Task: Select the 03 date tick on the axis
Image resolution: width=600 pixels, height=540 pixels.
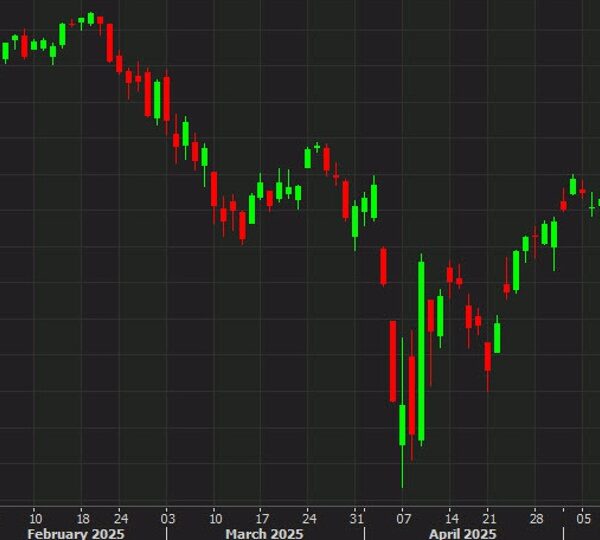Action: [x=168, y=518]
